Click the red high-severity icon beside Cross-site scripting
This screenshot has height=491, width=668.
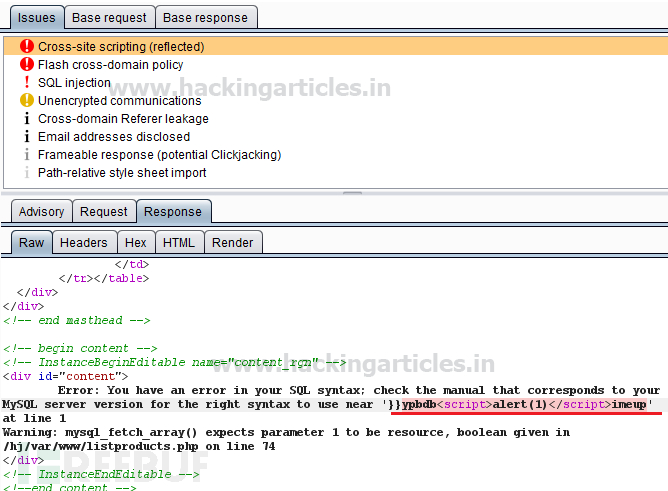click(x=27, y=46)
